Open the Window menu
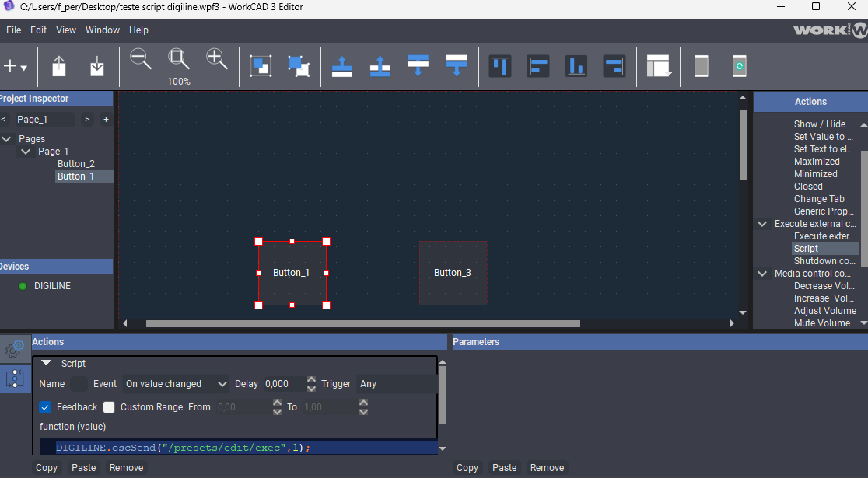 tap(103, 30)
